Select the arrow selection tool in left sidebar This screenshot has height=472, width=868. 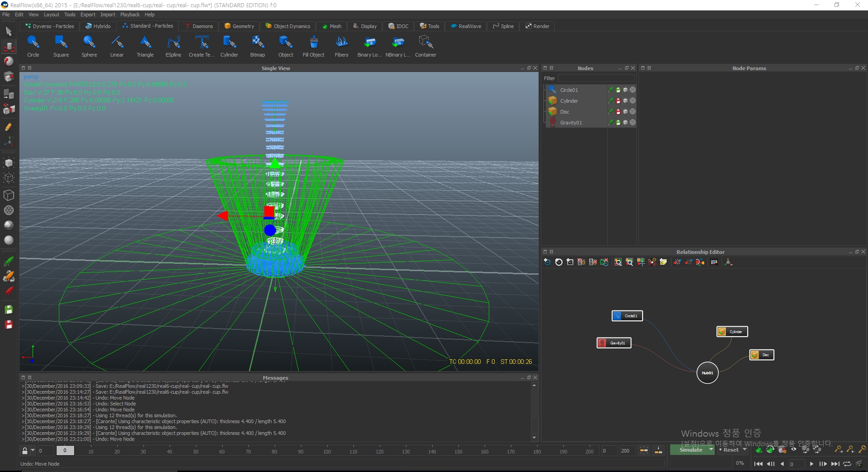coord(9,31)
